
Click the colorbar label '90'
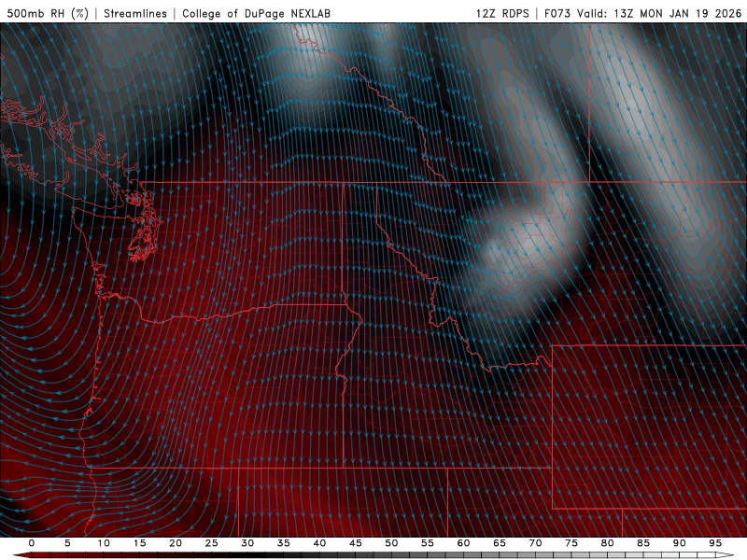click(x=680, y=543)
